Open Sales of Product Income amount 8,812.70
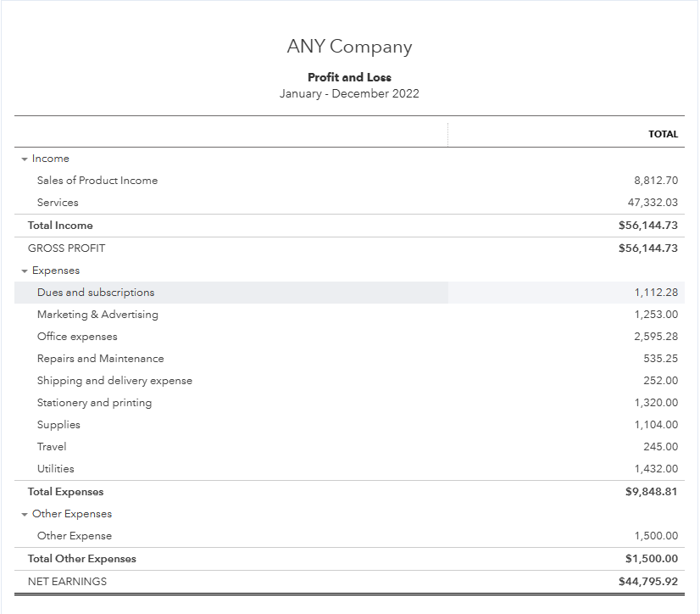This screenshot has height=614, width=700. 656,181
